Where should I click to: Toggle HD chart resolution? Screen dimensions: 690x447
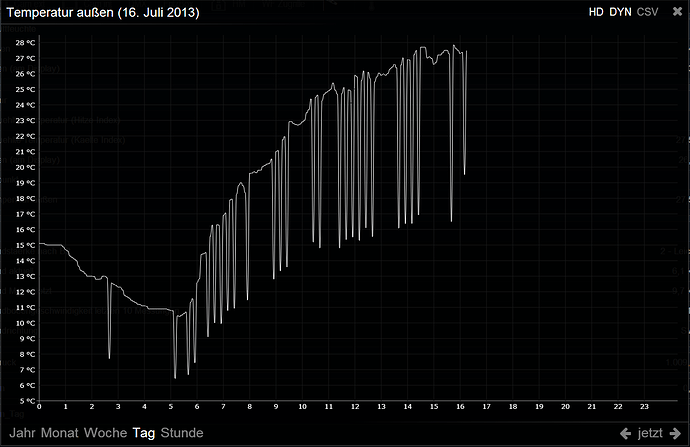pos(596,12)
